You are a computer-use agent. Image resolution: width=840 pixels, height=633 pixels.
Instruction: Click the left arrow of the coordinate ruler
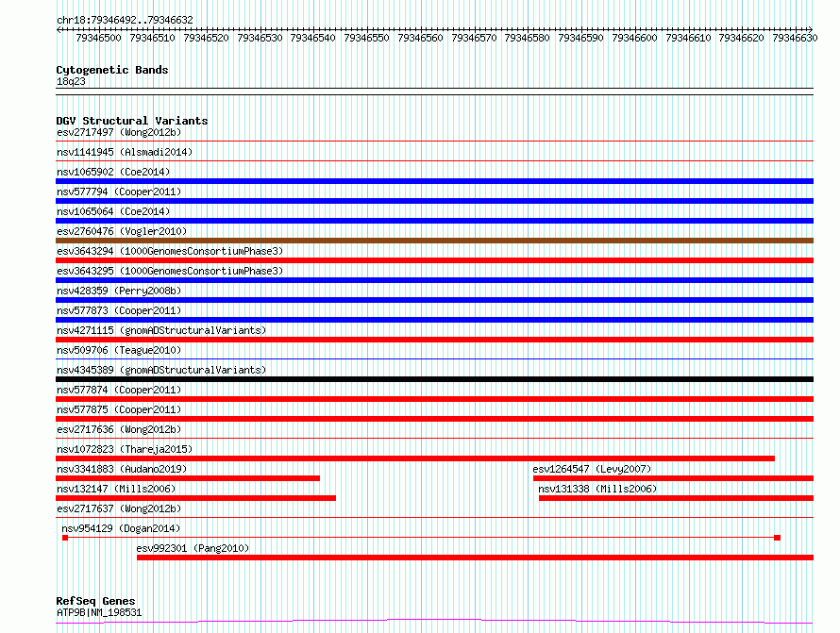tap(59, 30)
